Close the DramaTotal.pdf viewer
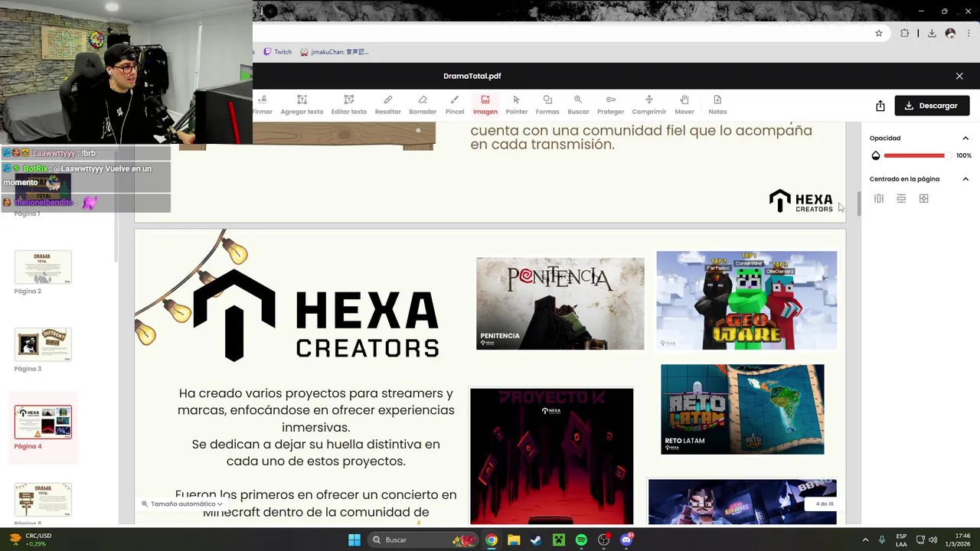The image size is (980, 551). (959, 76)
